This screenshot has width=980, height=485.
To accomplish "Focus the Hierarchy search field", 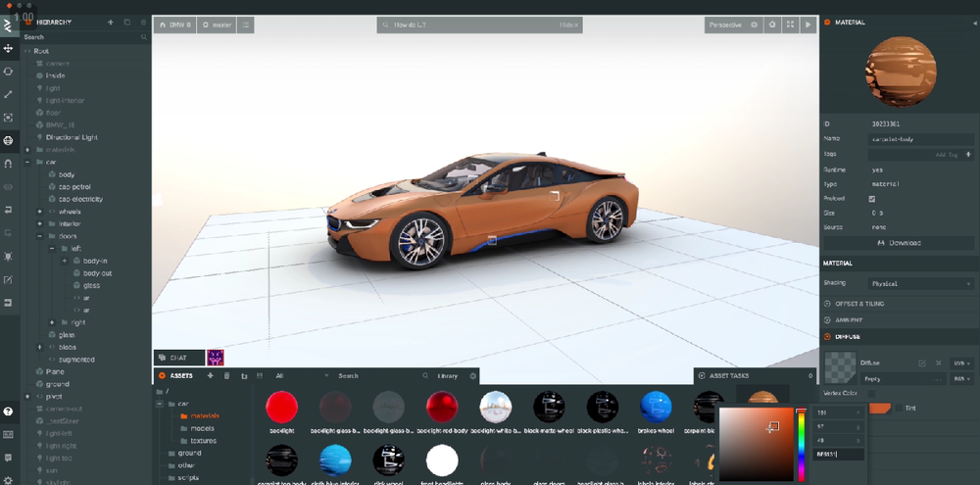I will (x=85, y=37).
